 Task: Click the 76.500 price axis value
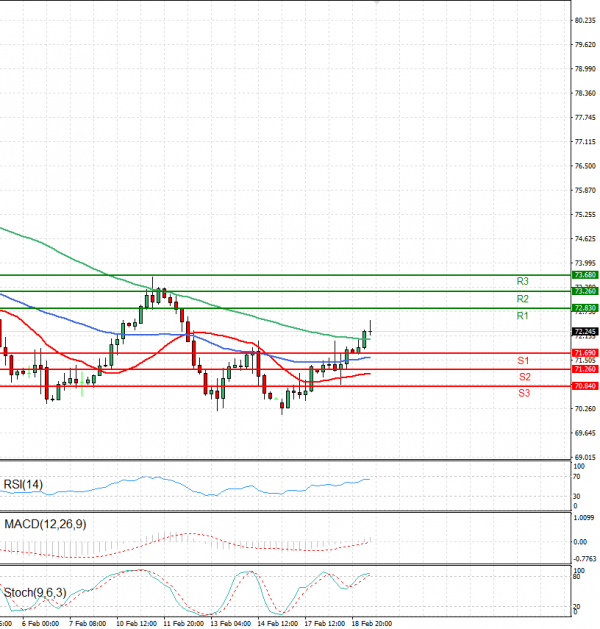click(585, 166)
